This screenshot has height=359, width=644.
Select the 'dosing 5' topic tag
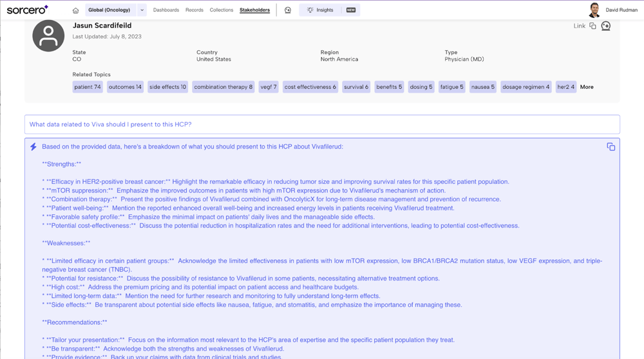tap(421, 87)
